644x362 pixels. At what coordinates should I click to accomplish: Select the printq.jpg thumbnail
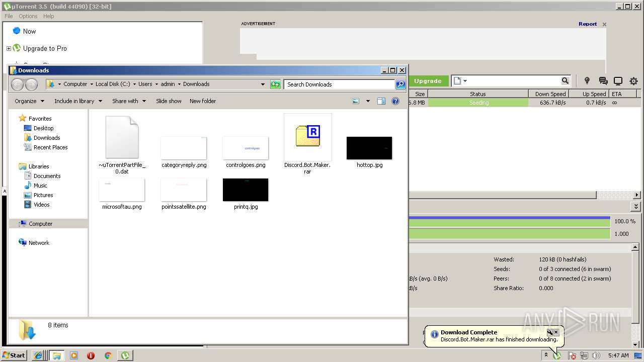[x=246, y=190]
